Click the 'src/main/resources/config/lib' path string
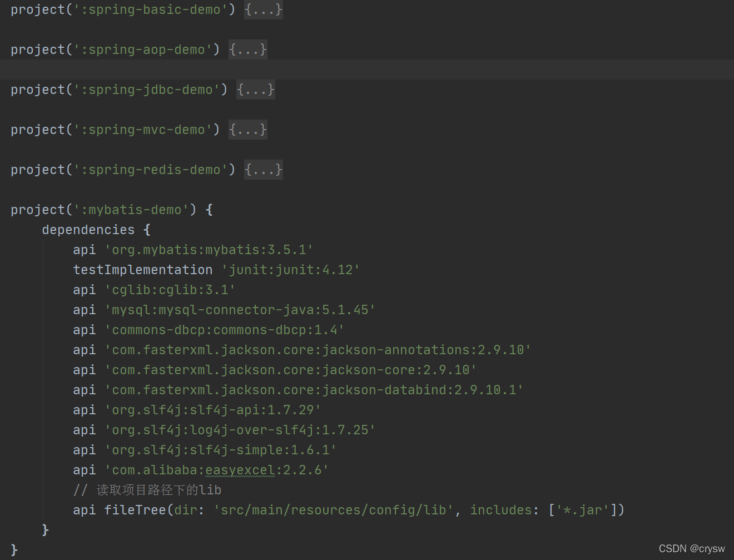This screenshot has height=560, width=734. point(334,510)
